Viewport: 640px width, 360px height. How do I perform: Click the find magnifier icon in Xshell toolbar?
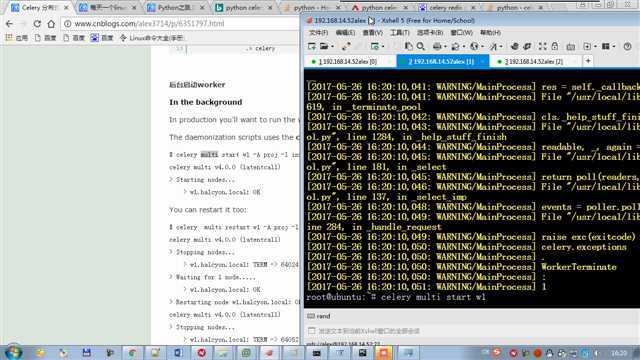click(420, 47)
